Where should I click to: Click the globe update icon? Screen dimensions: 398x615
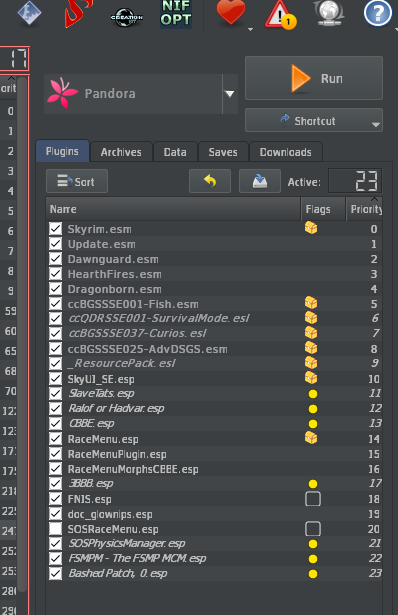329,13
